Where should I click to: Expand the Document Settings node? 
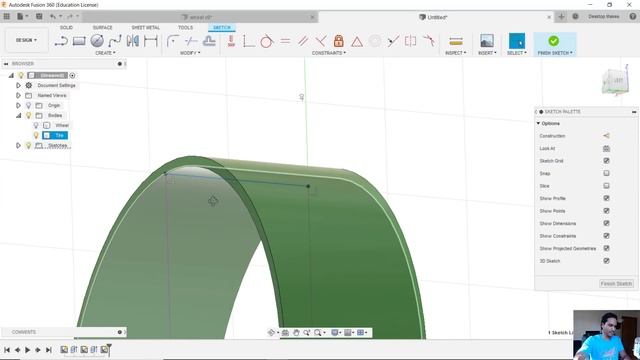pos(18,85)
